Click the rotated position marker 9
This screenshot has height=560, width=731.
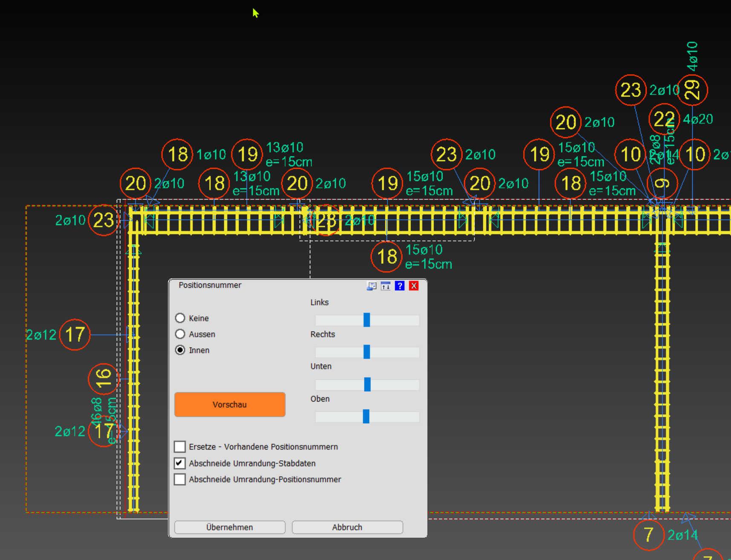click(662, 183)
